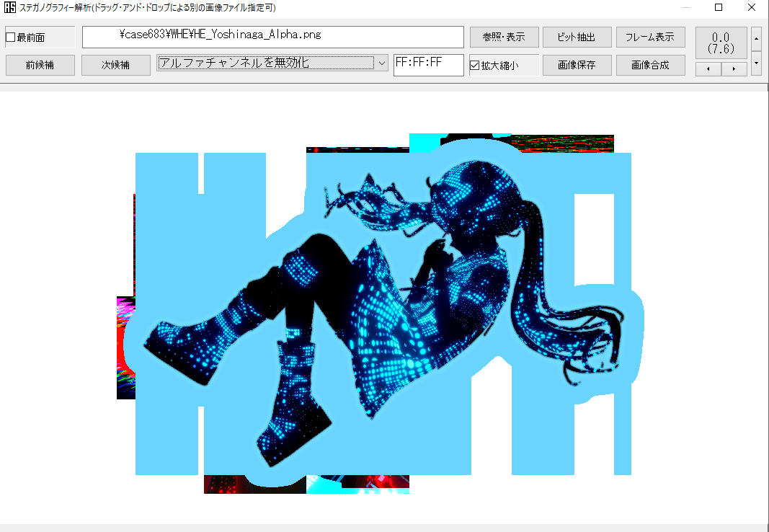The width and height of the screenshot is (769, 532).
Task: Click the application icon in title bar
Action: click(10, 8)
